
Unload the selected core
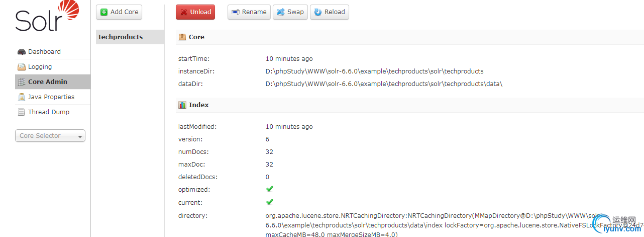tap(195, 12)
